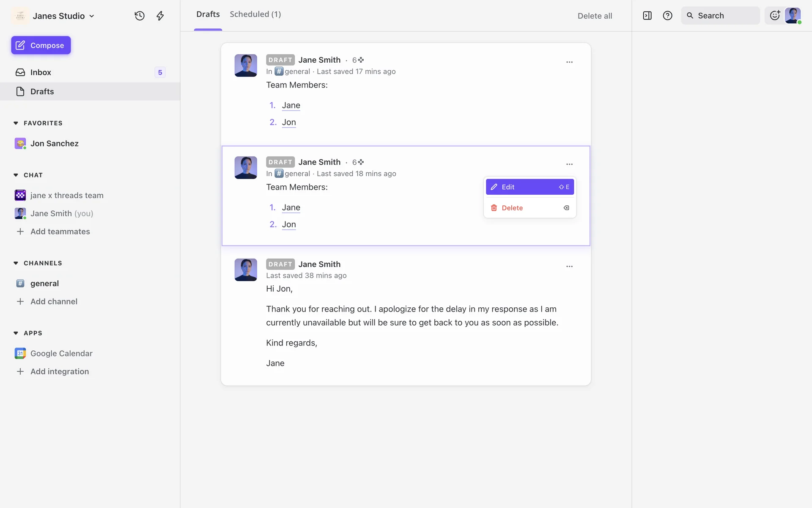Collapse the Chat section
The width and height of the screenshot is (812, 508).
coord(16,175)
